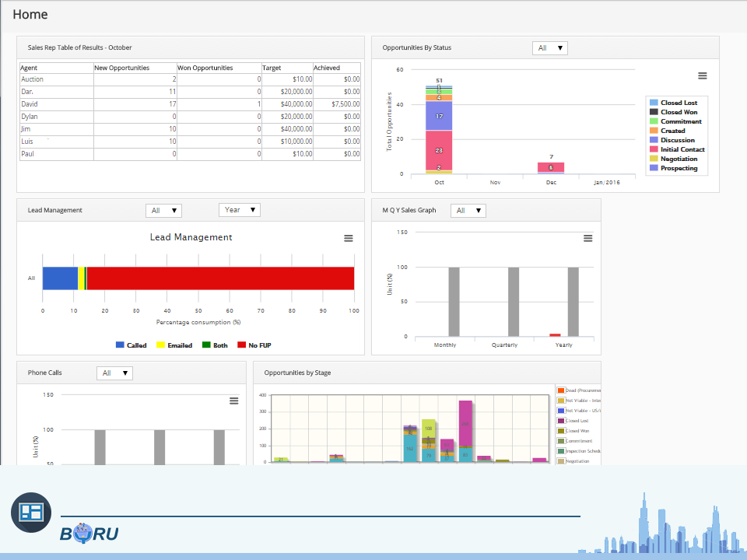Screen dimensions: 747x560
Task: Toggle Negotiation legend item in status chart
Action: coord(674,159)
